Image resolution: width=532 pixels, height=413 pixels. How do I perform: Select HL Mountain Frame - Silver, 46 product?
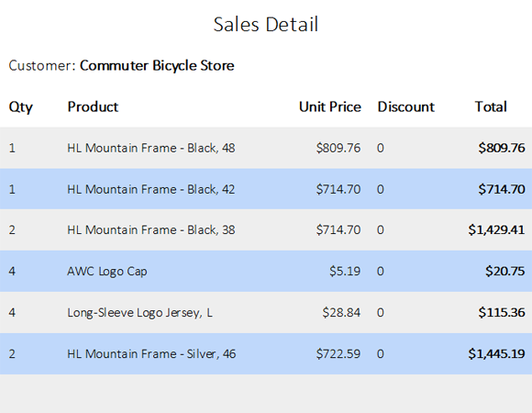(x=151, y=354)
